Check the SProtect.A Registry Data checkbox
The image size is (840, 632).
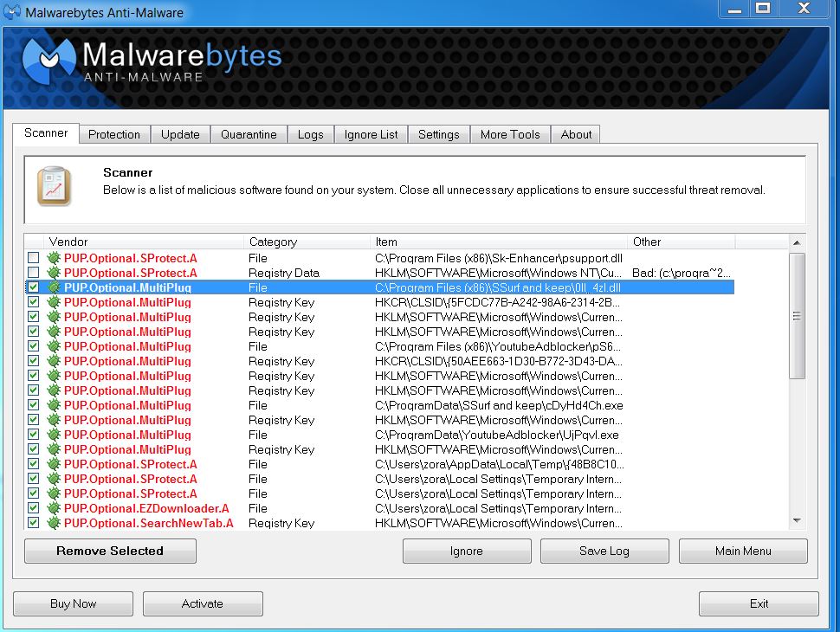point(33,272)
